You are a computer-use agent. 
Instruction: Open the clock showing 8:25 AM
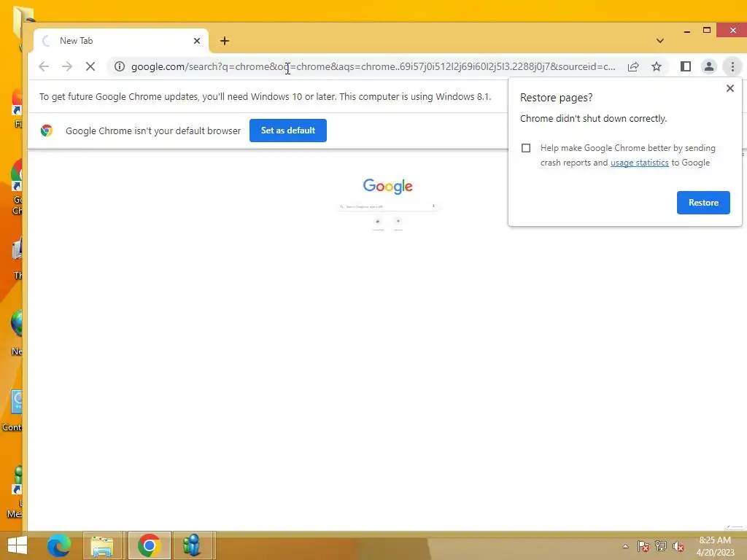tap(715, 546)
